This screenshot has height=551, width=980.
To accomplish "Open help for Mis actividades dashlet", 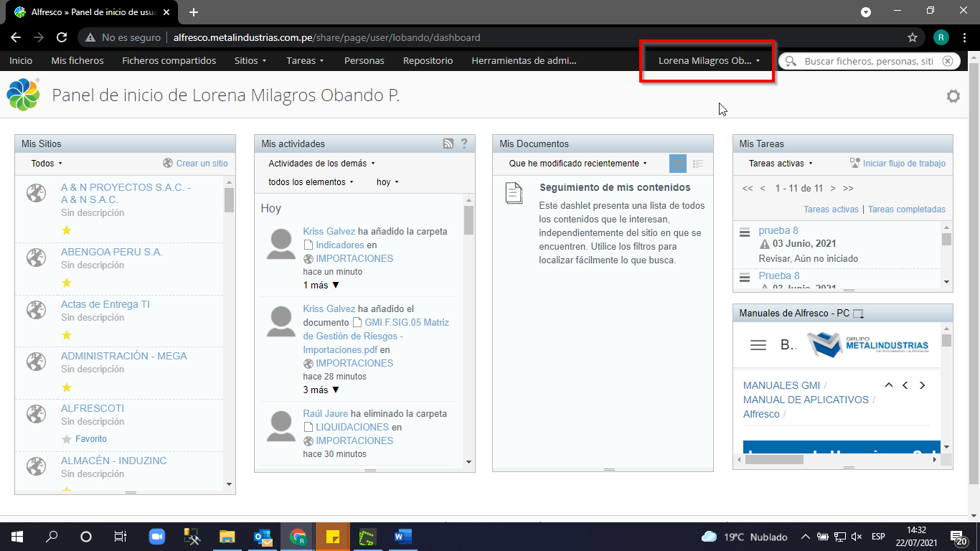I will (463, 143).
